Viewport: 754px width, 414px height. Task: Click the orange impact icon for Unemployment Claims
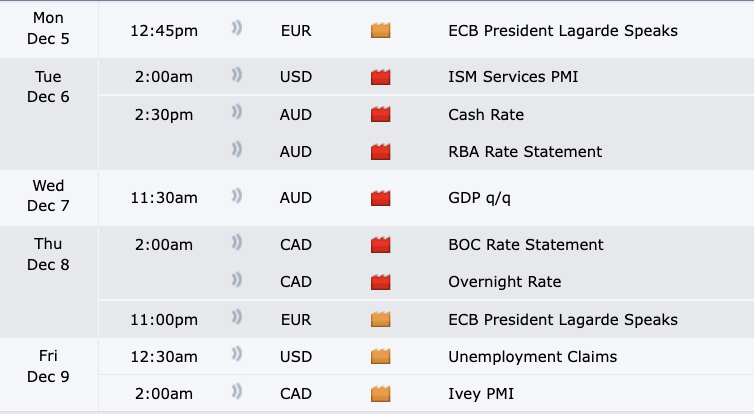pyautogui.click(x=380, y=357)
